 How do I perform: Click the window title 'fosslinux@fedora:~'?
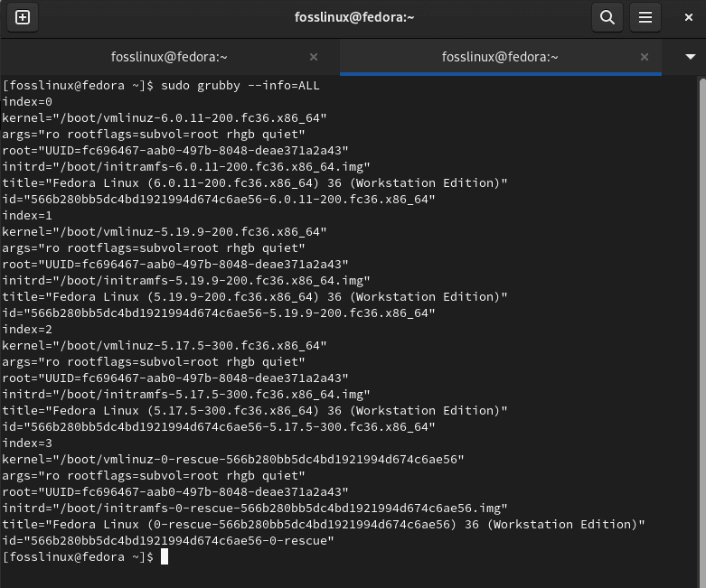[x=353, y=17]
